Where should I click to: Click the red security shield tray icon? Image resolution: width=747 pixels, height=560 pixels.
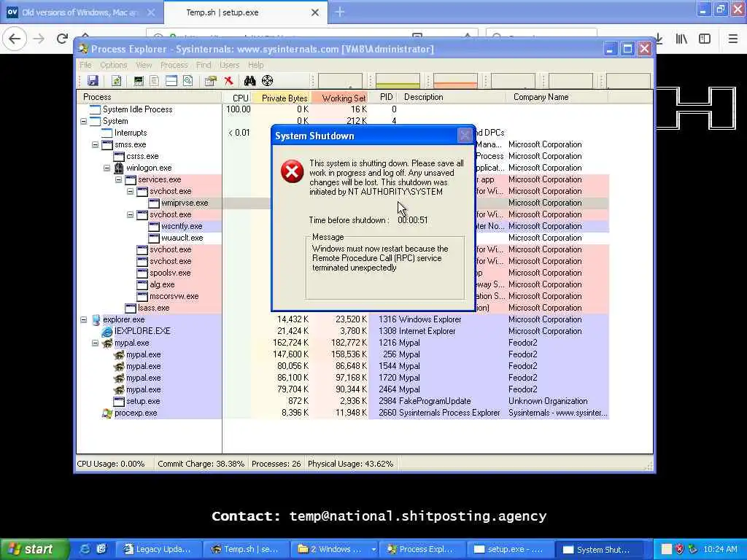679,549
